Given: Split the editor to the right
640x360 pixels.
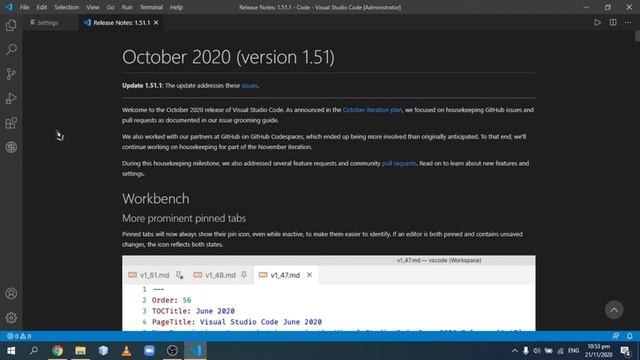Looking at the screenshot, I should 613,22.
